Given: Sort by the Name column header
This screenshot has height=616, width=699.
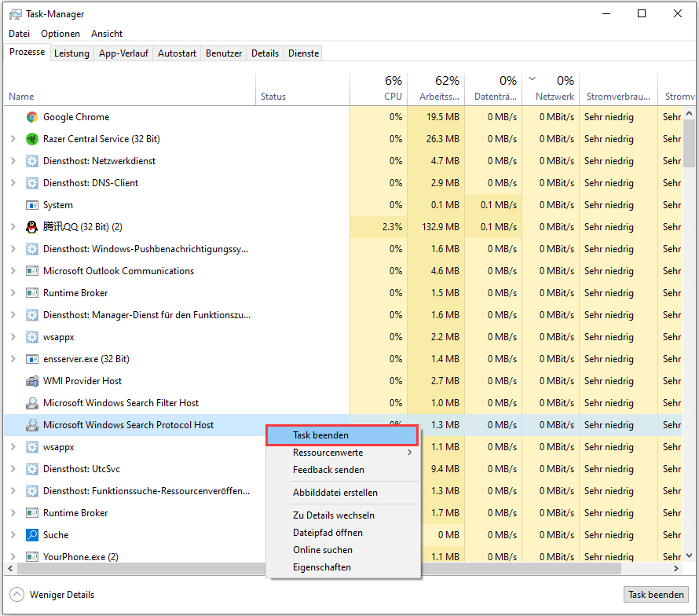Looking at the screenshot, I should pos(130,90).
